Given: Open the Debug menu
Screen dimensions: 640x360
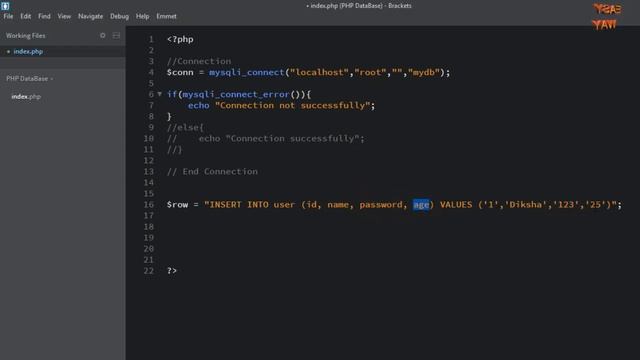Looking at the screenshot, I should click(x=119, y=16).
